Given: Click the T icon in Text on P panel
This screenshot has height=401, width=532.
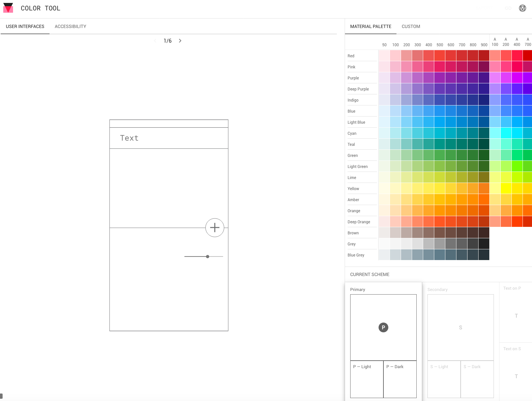Looking at the screenshot, I should pos(516,316).
